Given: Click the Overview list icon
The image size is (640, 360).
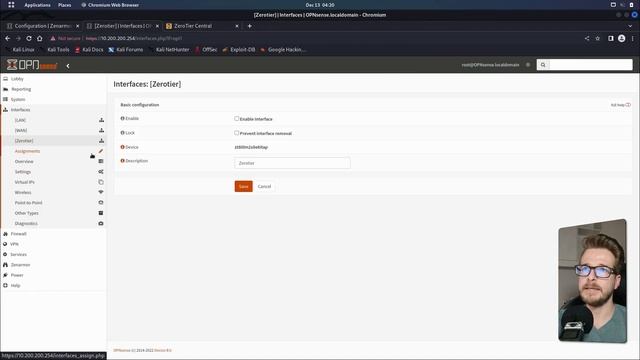Looking at the screenshot, I should point(101,161).
